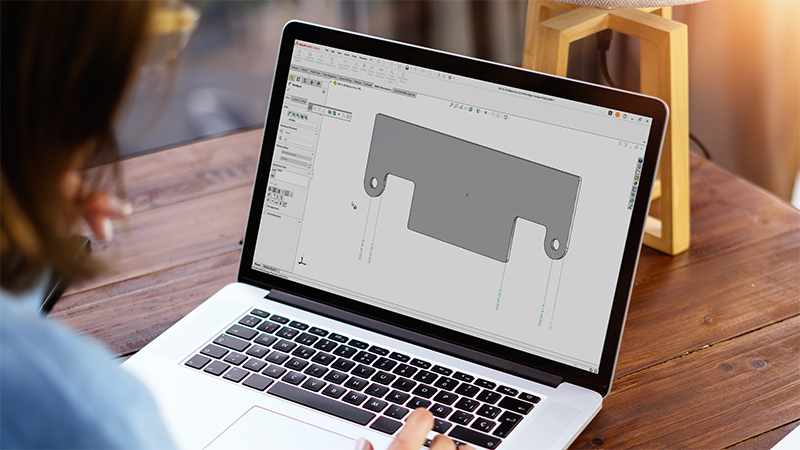Open the Tools menu

354,56
